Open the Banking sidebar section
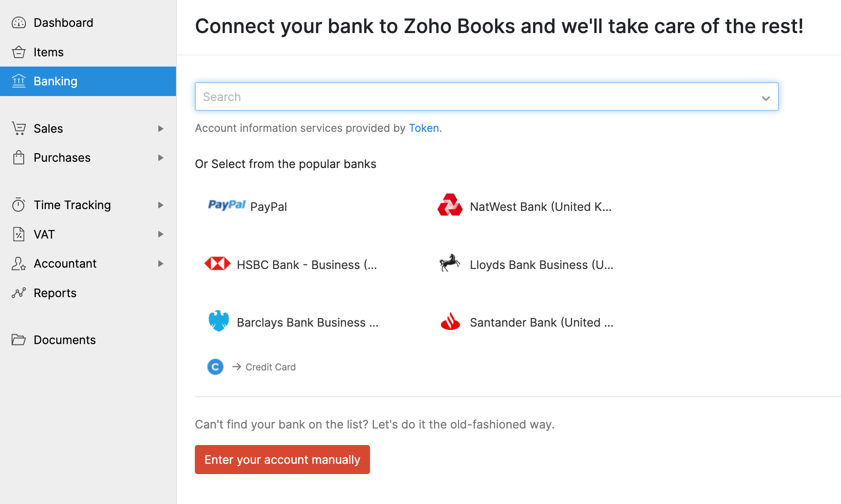 pyautogui.click(x=55, y=81)
